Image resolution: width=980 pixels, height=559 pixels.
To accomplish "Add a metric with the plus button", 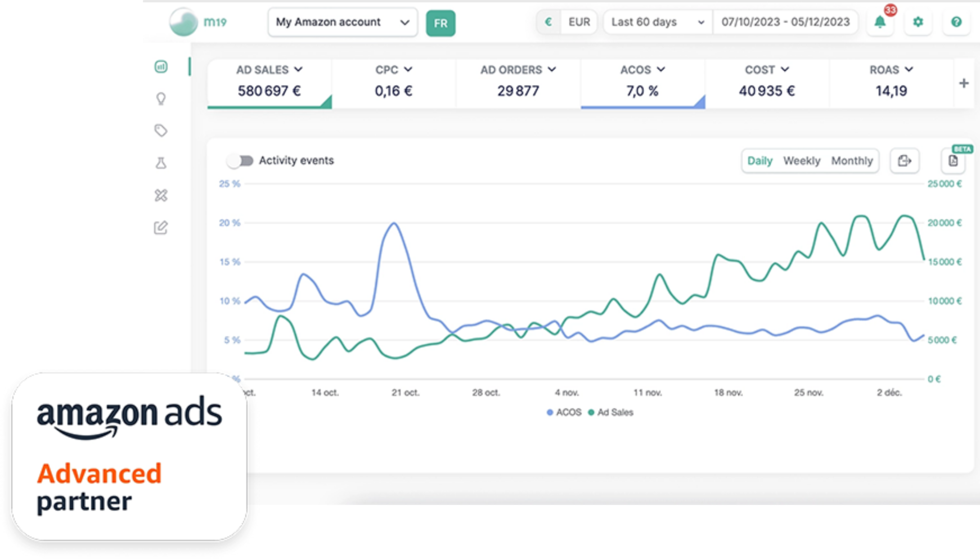I will [964, 83].
